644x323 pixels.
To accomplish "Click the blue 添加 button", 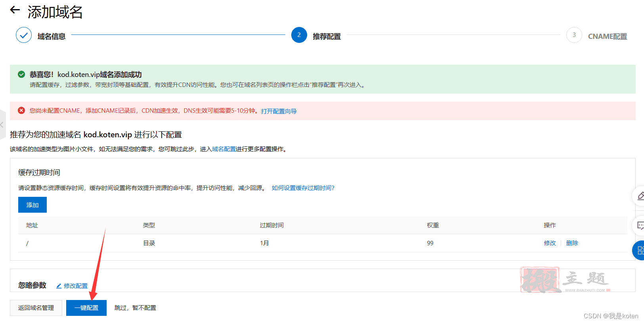I will 32,205.
